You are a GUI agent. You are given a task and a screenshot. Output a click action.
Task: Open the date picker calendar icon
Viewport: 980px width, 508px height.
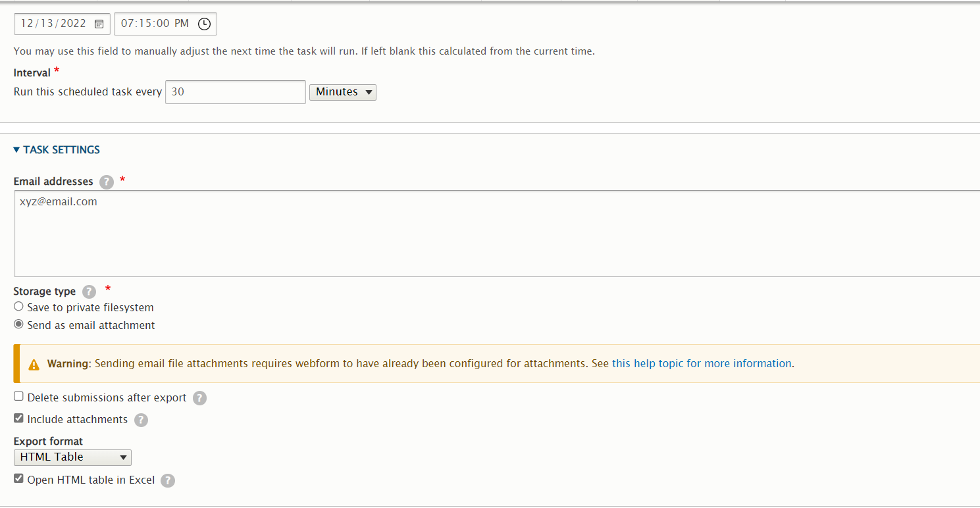pos(98,24)
